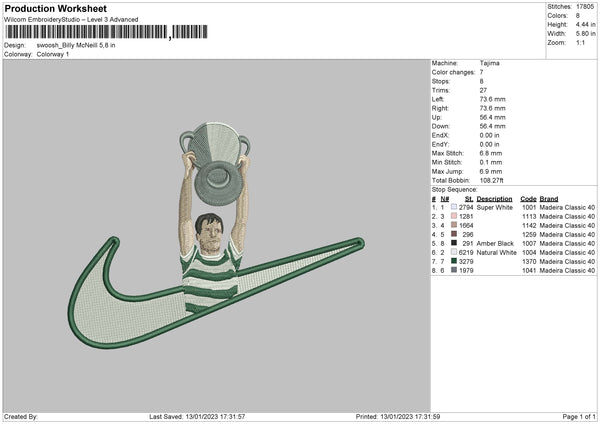
Task: Click the Page 1 of 1 label
Action: (x=579, y=416)
